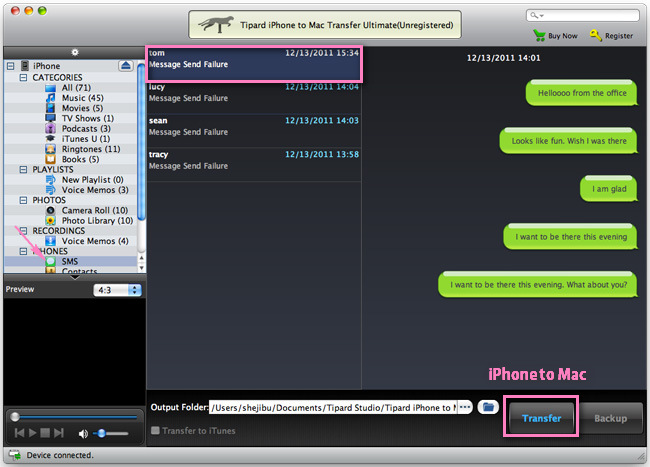Open the Movies (5) category
This screenshot has height=467, width=650.
(82, 108)
